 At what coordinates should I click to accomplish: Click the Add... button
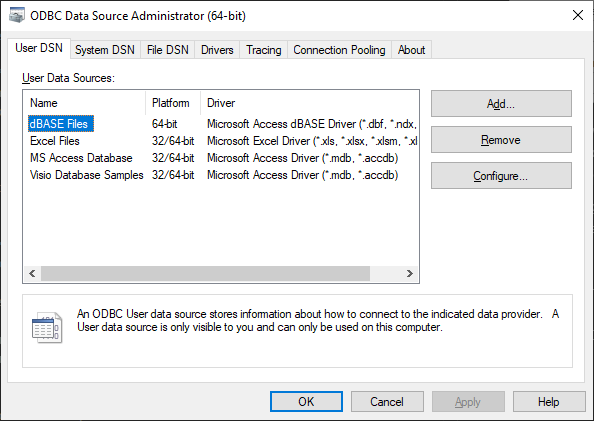coord(501,103)
